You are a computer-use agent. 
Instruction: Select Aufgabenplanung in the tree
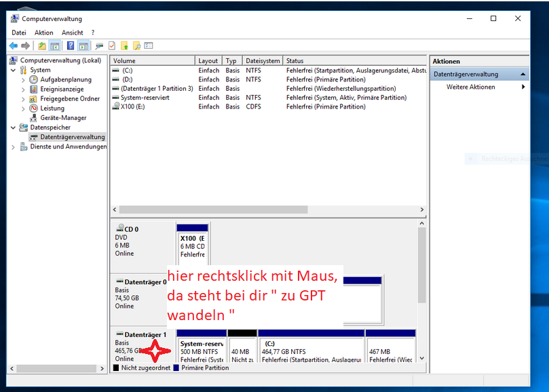tap(66, 79)
